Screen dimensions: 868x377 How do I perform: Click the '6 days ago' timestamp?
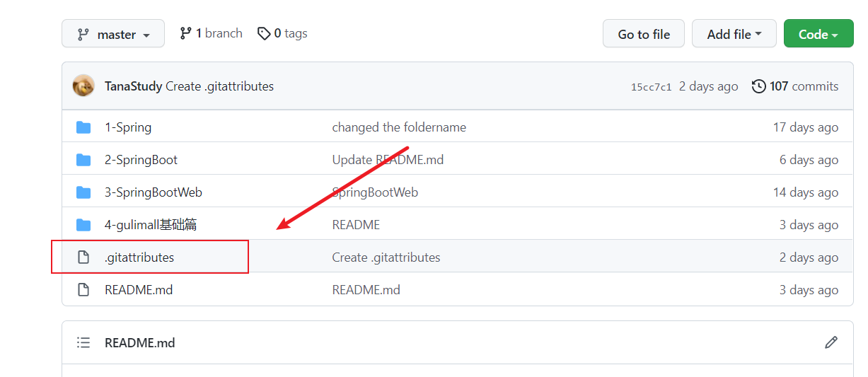[x=809, y=160]
